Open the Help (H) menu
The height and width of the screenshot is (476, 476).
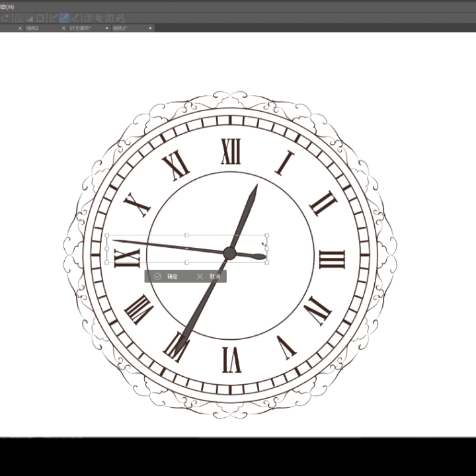[7, 6]
